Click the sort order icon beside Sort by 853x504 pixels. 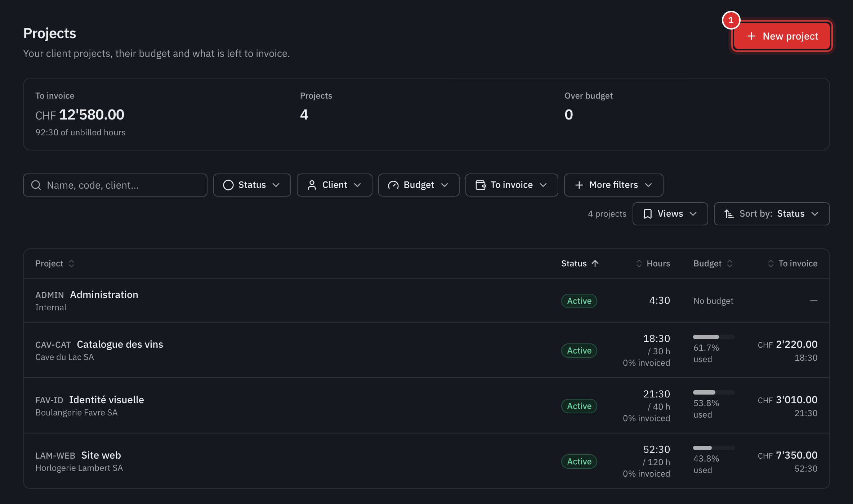[729, 214]
